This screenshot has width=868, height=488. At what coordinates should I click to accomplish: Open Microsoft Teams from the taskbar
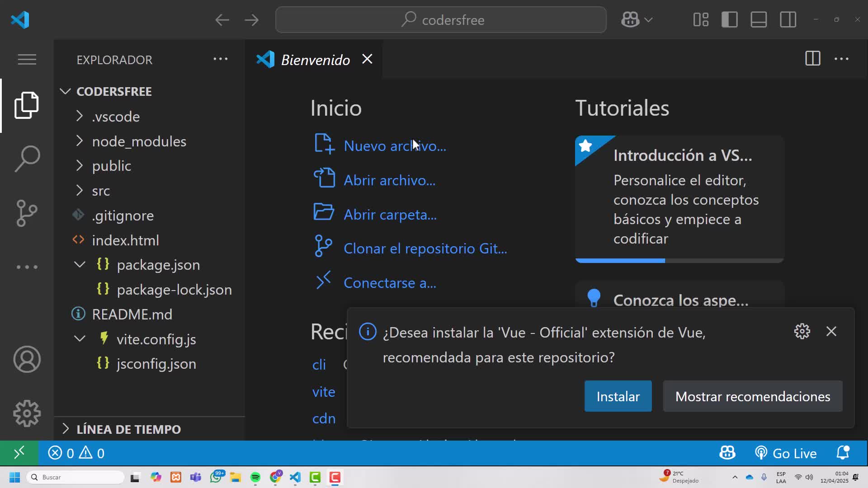[x=196, y=477]
